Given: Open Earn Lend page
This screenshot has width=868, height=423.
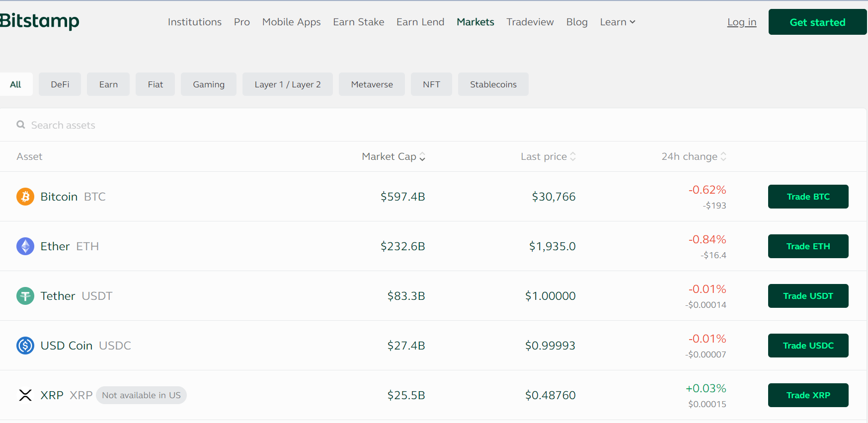Looking at the screenshot, I should [420, 22].
